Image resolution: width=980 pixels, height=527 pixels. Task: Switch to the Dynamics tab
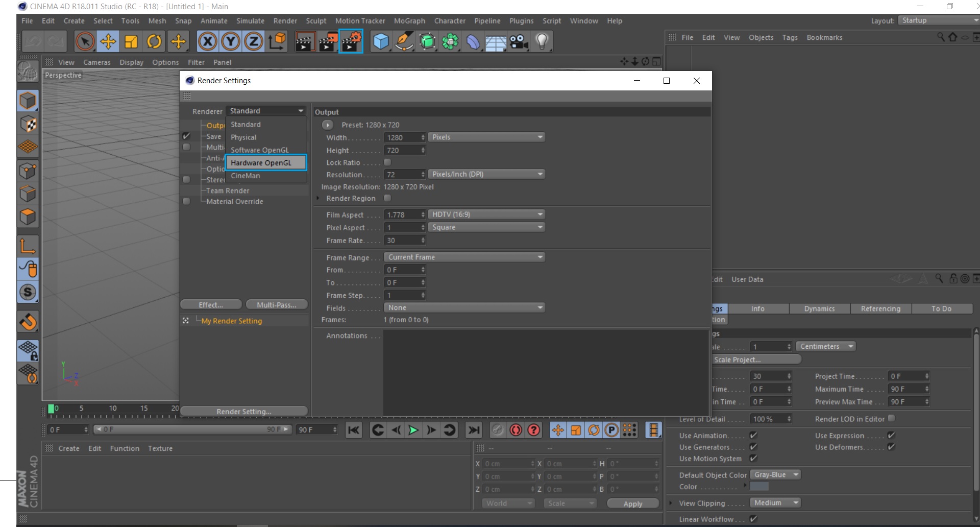[819, 309]
